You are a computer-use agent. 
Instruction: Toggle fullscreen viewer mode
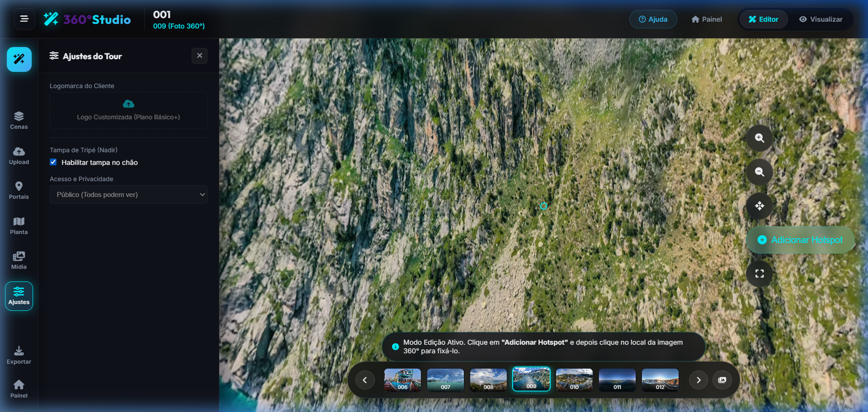pos(759,274)
